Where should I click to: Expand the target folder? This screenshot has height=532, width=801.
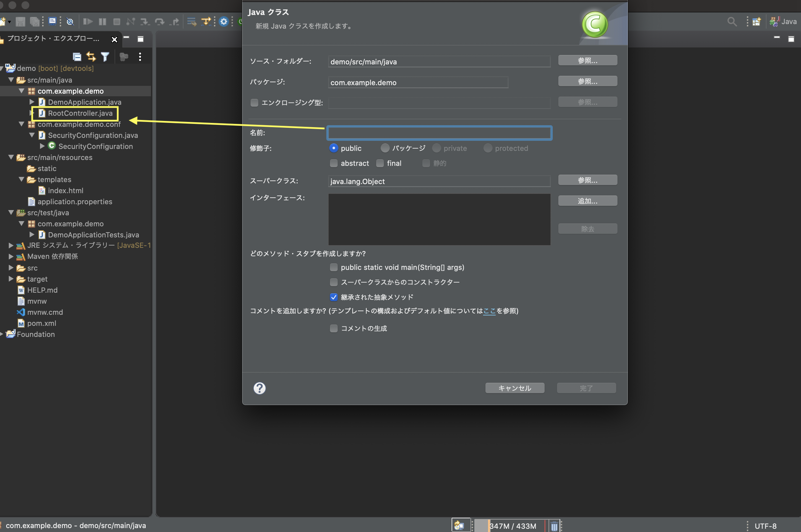coord(11,279)
